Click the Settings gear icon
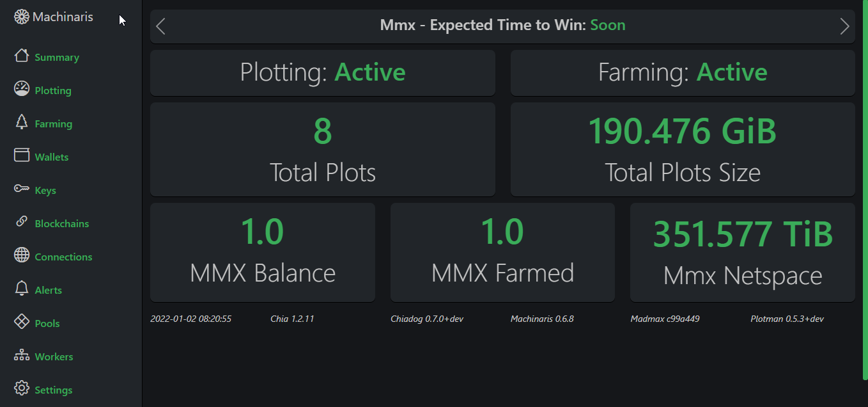 pos(21,388)
